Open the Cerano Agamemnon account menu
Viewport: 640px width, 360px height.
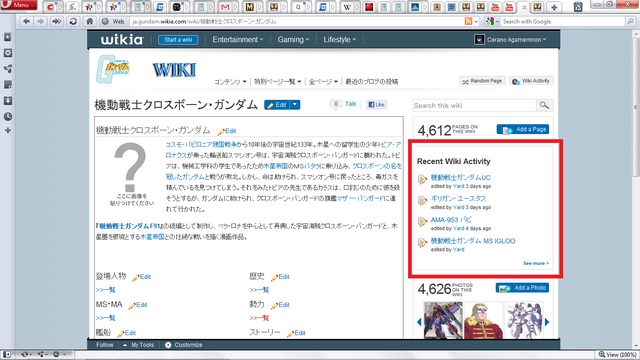tap(510, 40)
